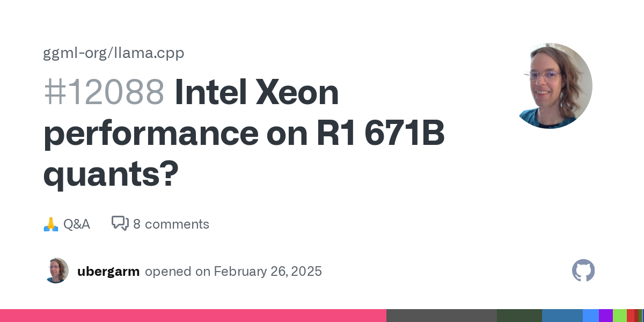The width and height of the screenshot is (644, 322).
Task: Open the Intel Xeon performance discussion title
Action: click(x=244, y=134)
